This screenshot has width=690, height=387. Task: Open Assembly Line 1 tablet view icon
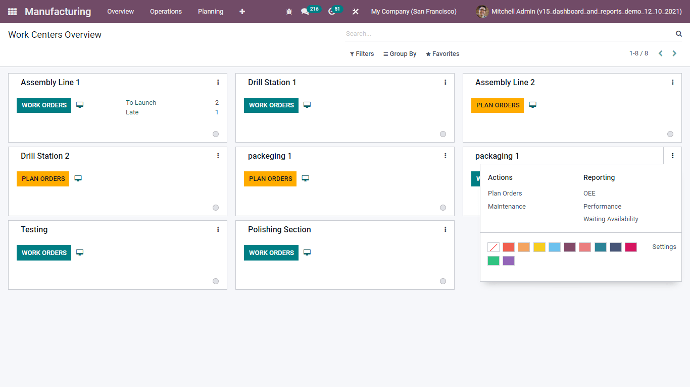[x=80, y=105]
